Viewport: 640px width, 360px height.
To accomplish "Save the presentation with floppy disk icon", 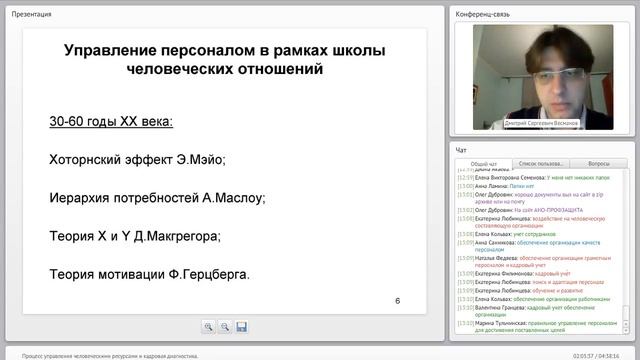I will pyautogui.click(x=241, y=327).
